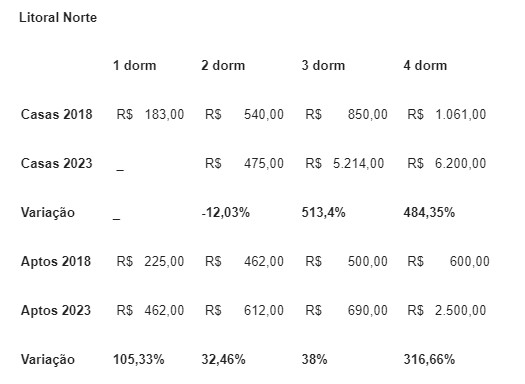Click the -12,03% variation cell
This screenshot has height=384, width=525.
coord(226,213)
